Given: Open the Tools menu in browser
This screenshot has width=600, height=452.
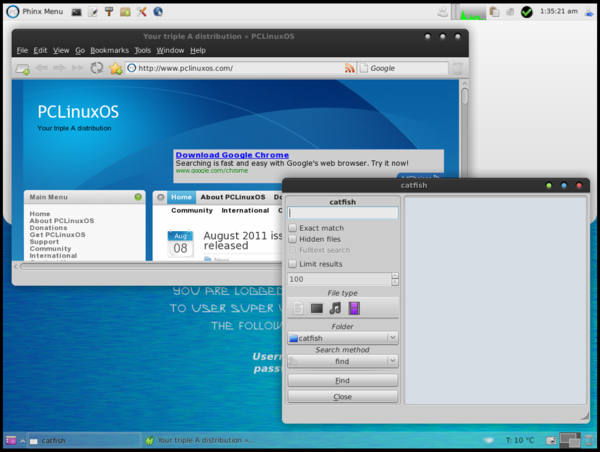Looking at the screenshot, I should point(142,50).
